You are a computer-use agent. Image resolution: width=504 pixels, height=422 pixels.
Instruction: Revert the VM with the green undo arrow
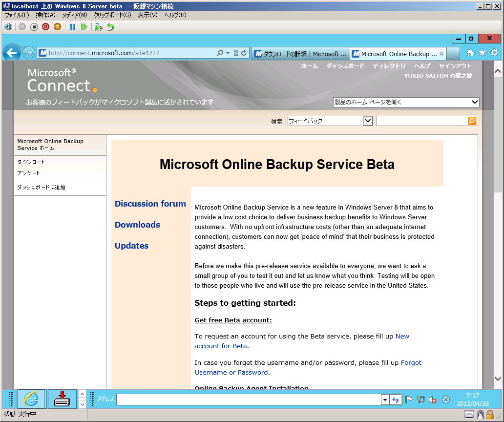coord(110,27)
